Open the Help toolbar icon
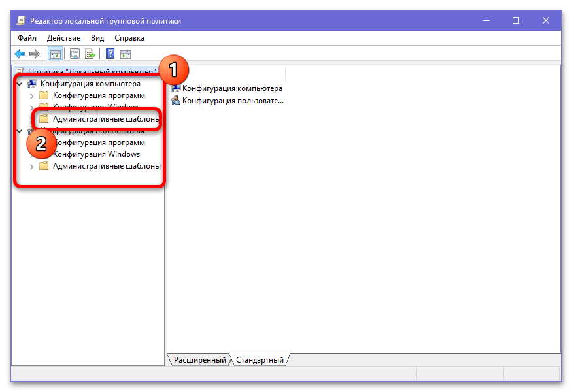The width and height of the screenshot is (572, 392). pyautogui.click(x=110, y=54)
